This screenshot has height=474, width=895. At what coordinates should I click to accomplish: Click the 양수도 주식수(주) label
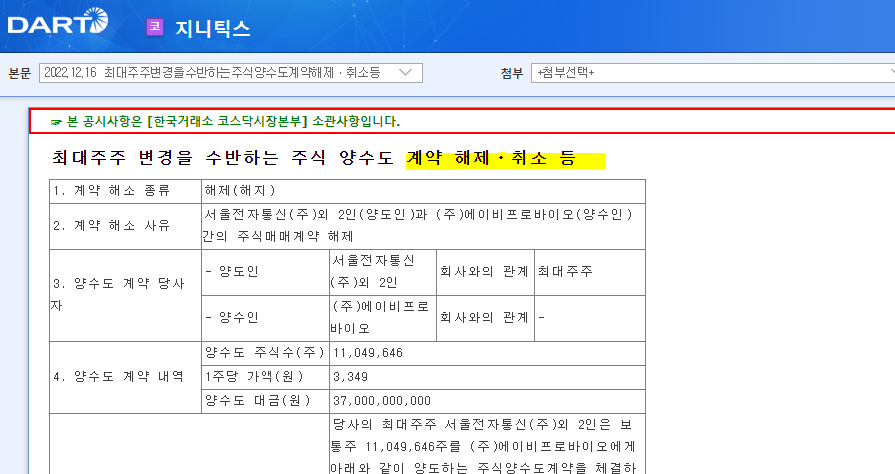point(265,353)
